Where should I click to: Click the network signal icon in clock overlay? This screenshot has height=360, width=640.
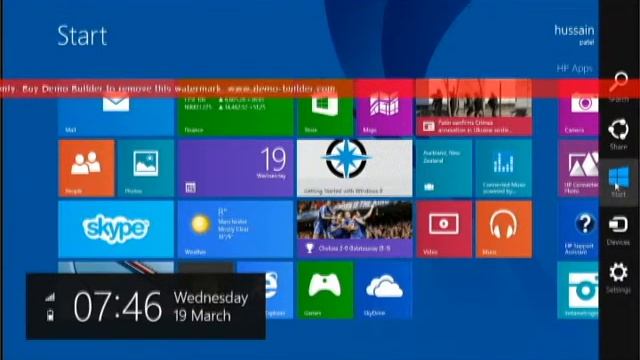point(50,297)
